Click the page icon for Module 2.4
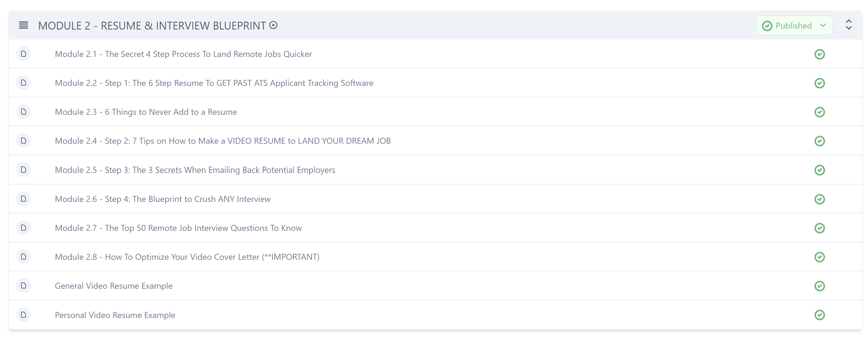This screenshot has width=868, height=340. 24,141
